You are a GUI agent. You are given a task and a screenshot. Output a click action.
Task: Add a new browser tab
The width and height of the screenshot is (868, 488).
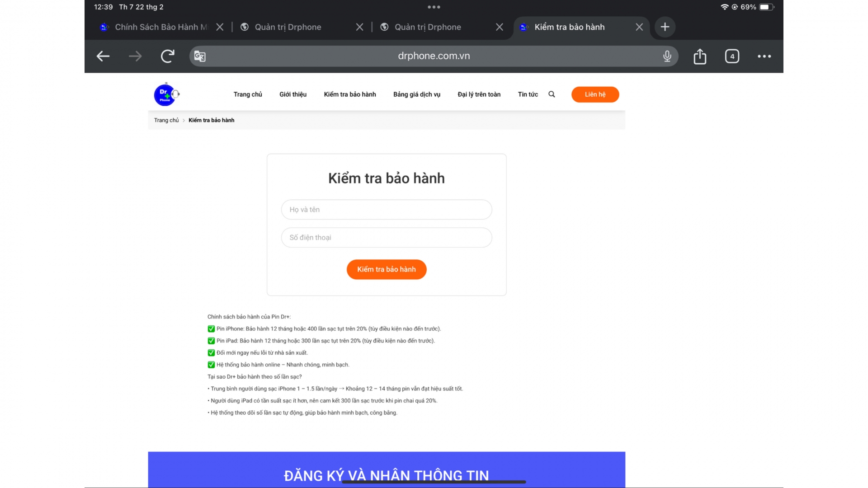tap(665, 27)
